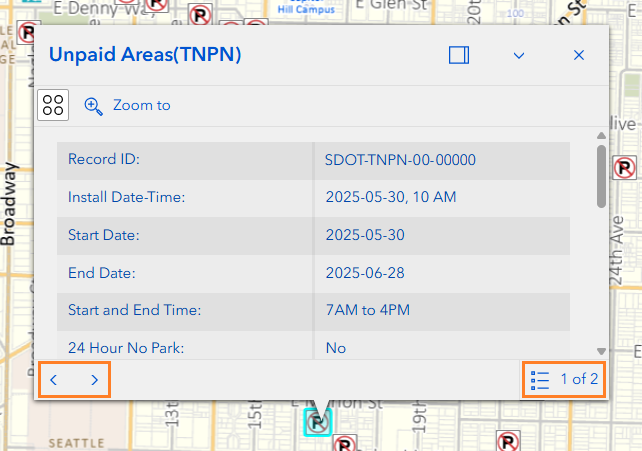
Task: Select no-parking marker near 24th Ave
Action: click(x=625, y=167)
